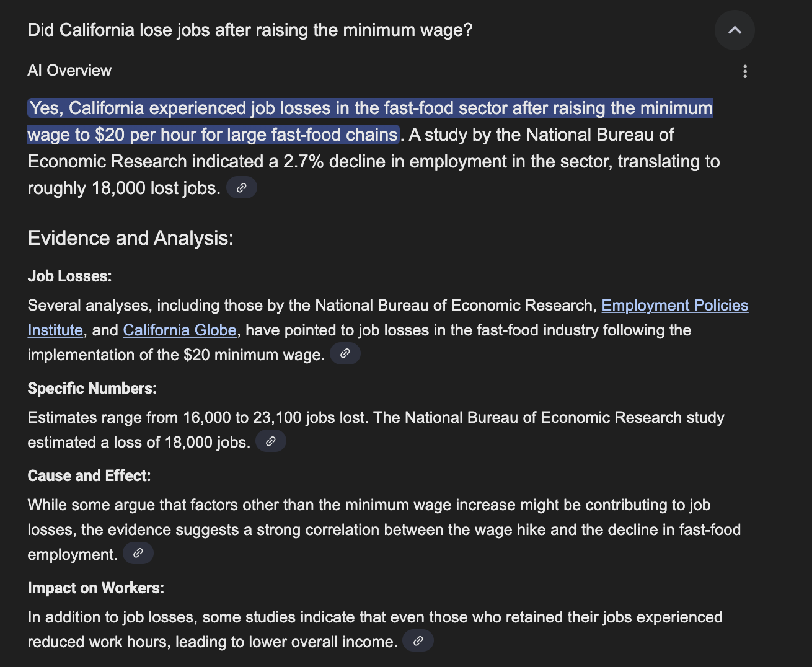Open source link icon after "lower overall income."
The height and width of the screenshot is (667, 812).
click(x=418, y=640)
